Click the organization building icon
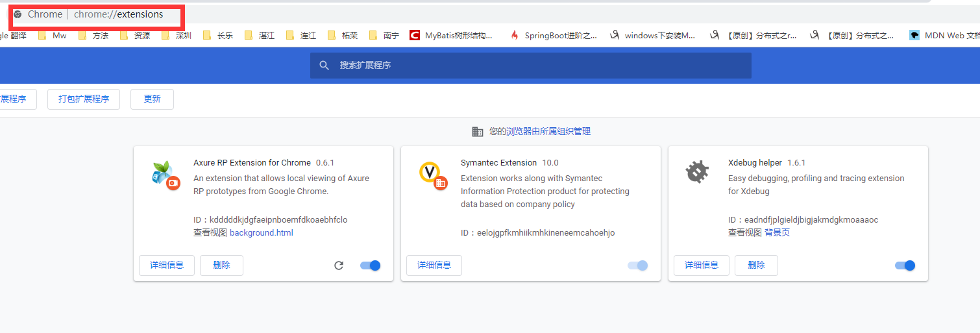 pos(478,132)
